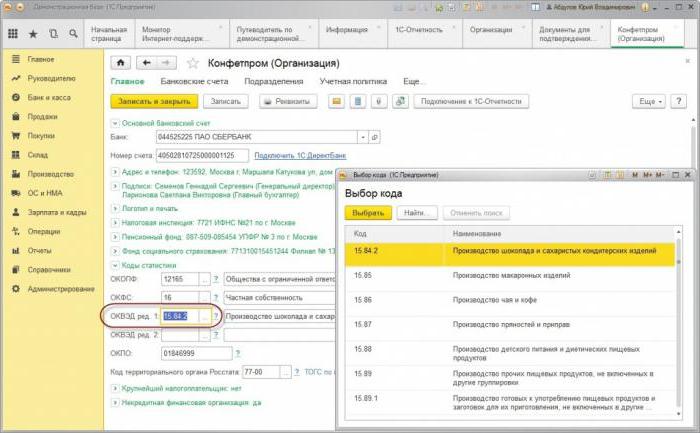
Task: Go to home page with house button
Action: pyautogui.click(x=121, y=63)
